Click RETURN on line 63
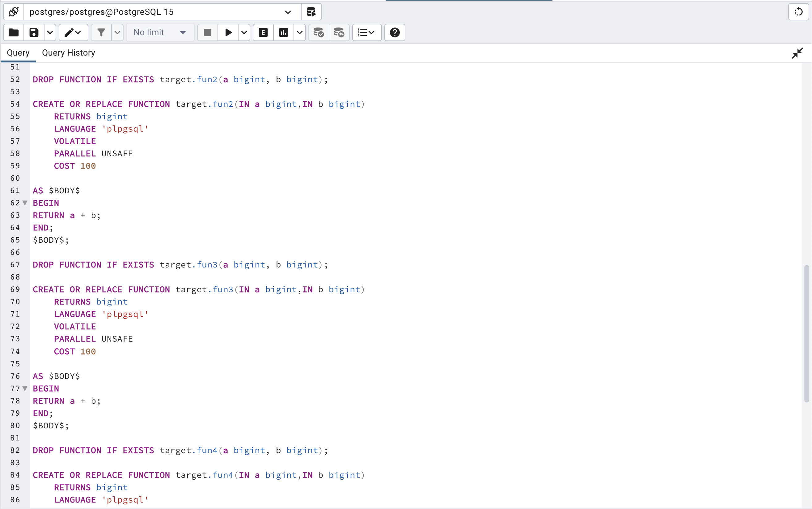The image size is (812, 509). point(49,216)
